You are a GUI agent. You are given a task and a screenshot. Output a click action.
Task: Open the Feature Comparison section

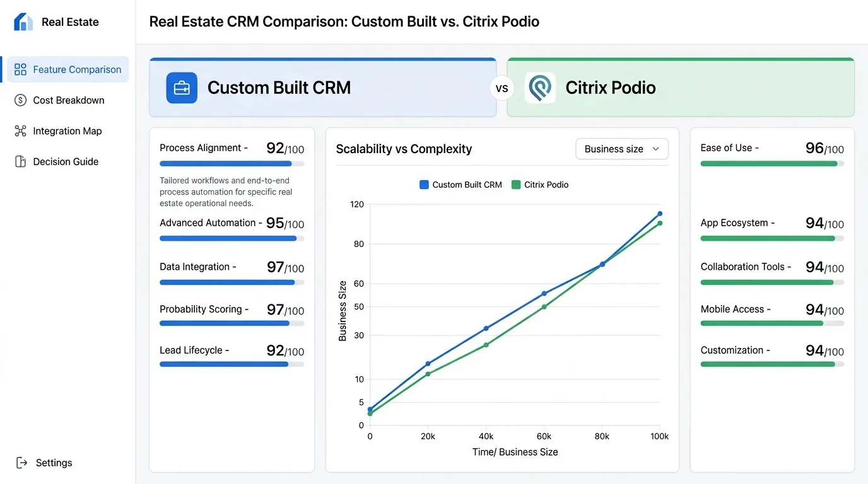[68, 69]
